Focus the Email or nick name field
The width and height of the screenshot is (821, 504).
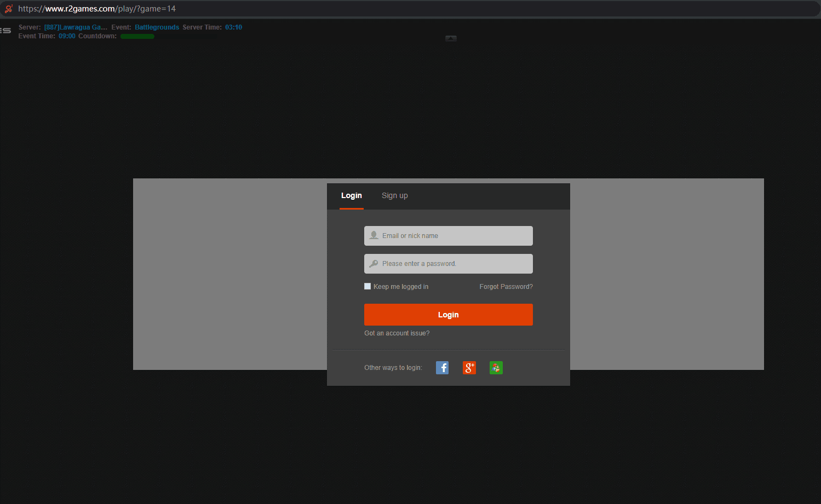coord(449,236)
